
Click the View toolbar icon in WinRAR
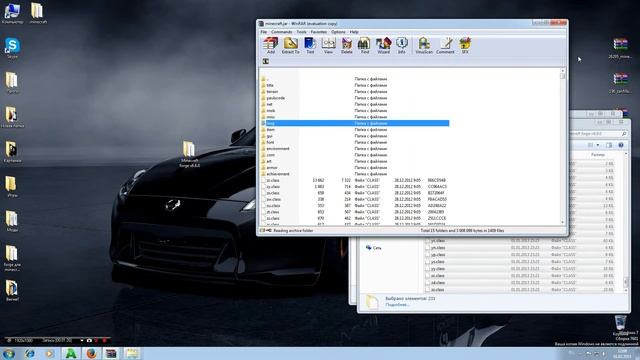point(329,45)
